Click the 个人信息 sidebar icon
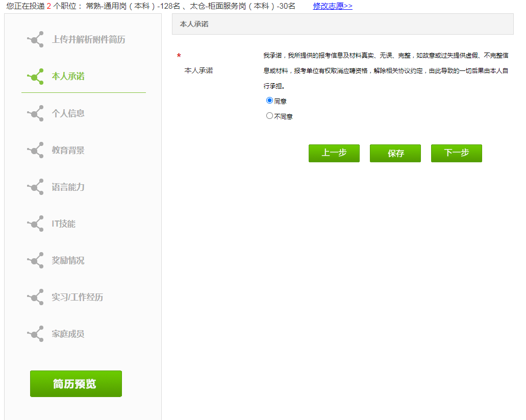This screenshot has height=420, width=526. click(x=35, y=113)
